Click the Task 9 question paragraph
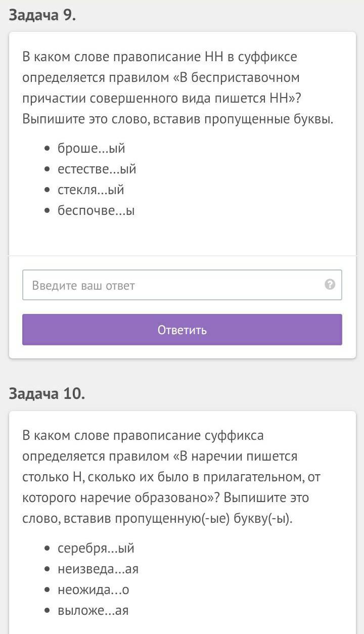Screen dimensions: 364x634 pyautogui.click(x=178, y=88)
